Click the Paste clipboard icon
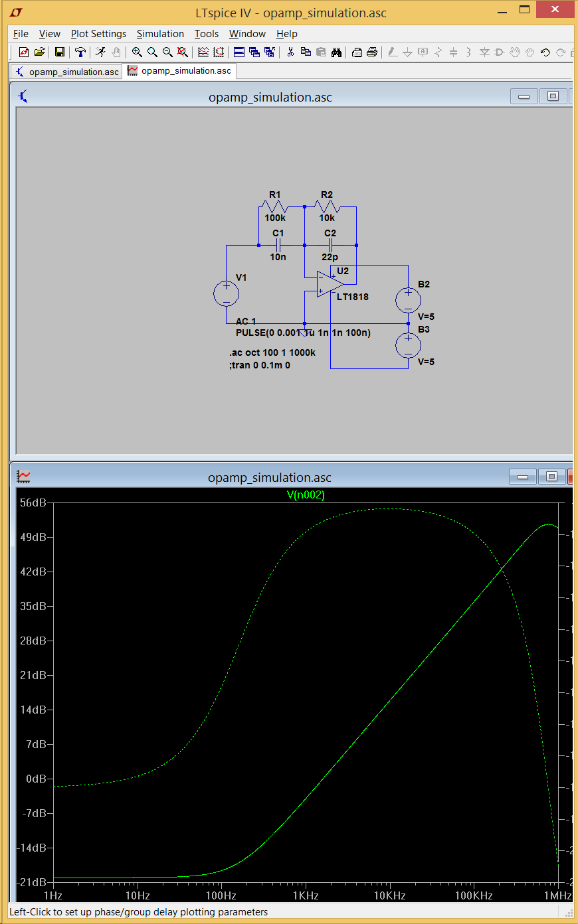The image size is (578, 924). (x=321, y=52)
